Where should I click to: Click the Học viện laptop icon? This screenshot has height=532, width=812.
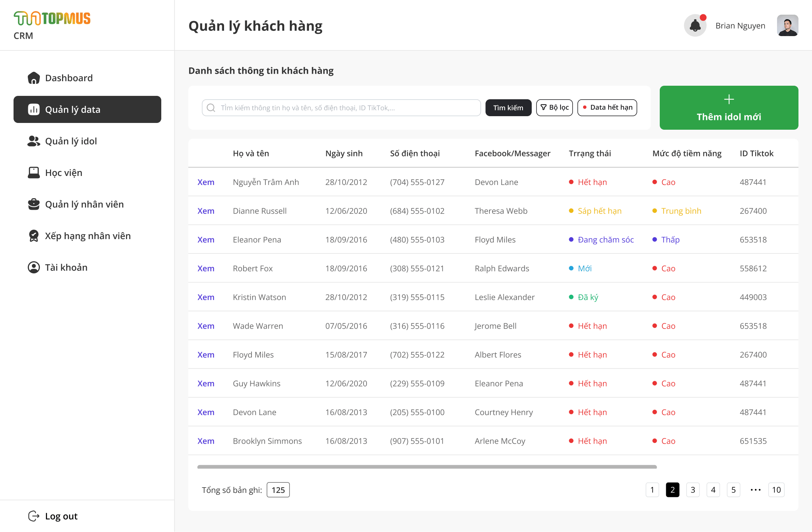point(34,173)
